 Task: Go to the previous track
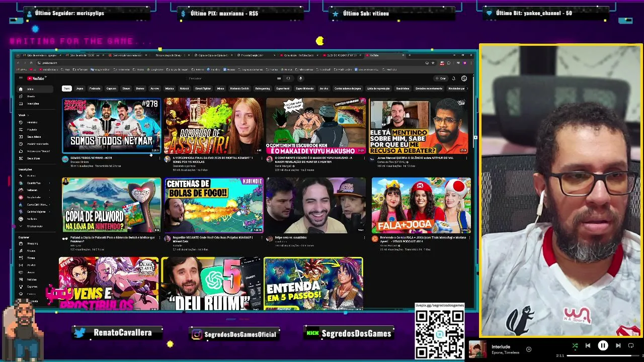[588, 345]
